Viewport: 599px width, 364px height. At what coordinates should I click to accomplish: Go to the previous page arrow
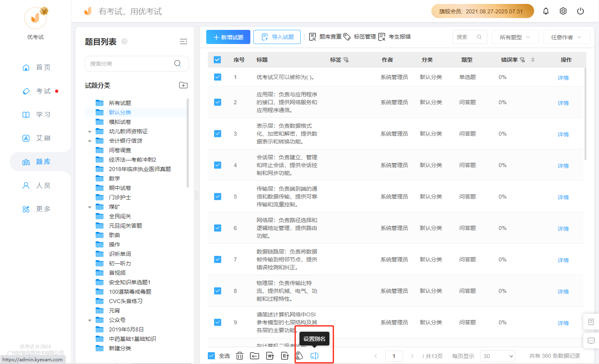pos(376,356)
